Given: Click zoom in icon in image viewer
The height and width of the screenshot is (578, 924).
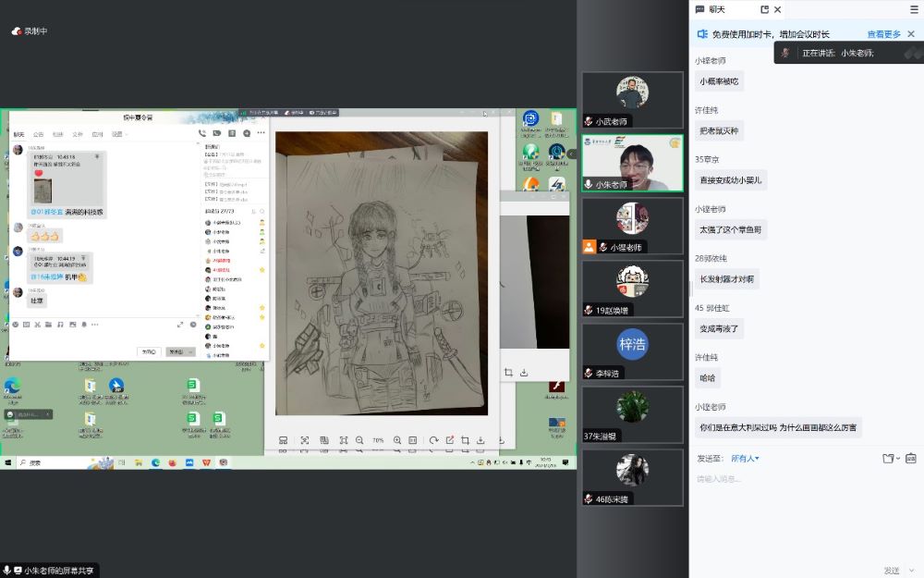Looking at the screenshot, I should [x=397, y=440].
